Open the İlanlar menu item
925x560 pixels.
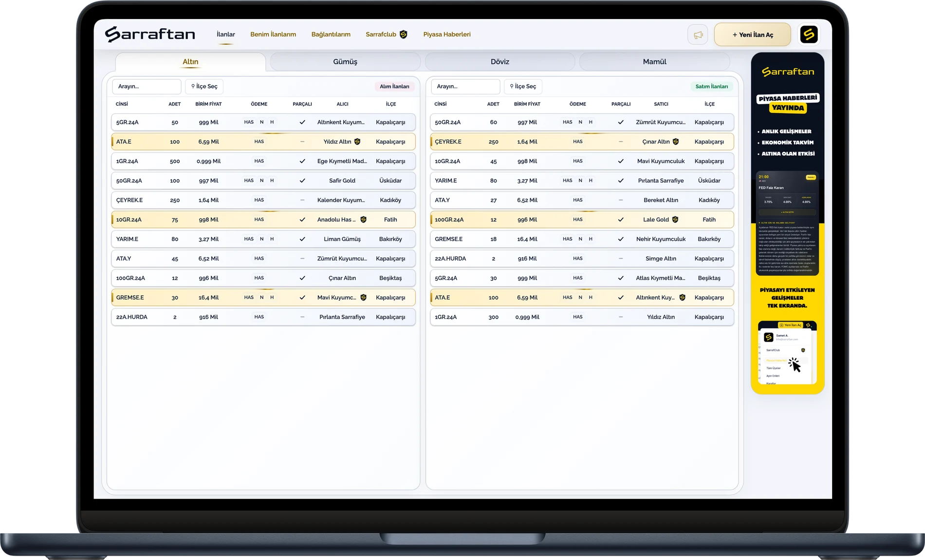(x=226, y=35)
